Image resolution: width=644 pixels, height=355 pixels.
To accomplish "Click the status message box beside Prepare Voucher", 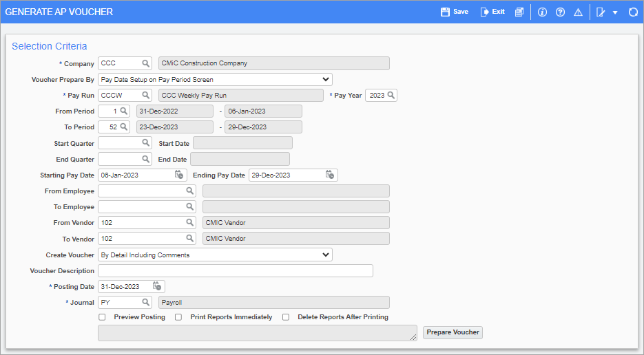I will click(258, 333).
